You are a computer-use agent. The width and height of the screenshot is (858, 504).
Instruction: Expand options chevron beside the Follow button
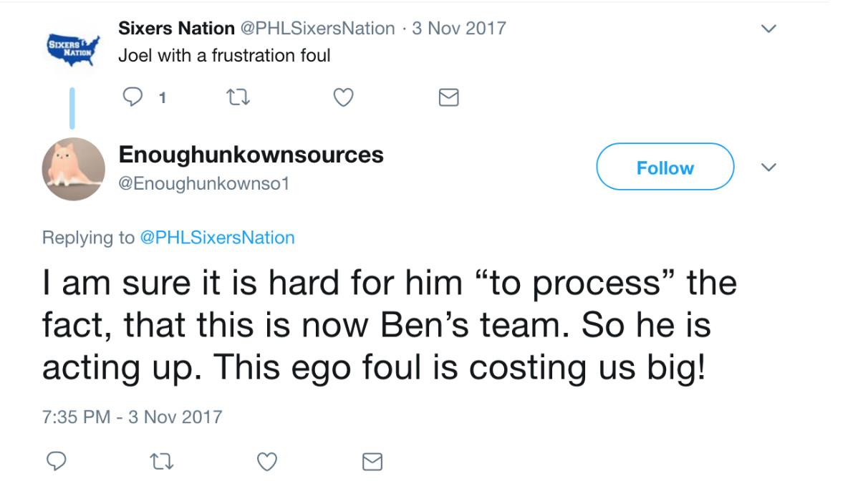click(768, 168)
